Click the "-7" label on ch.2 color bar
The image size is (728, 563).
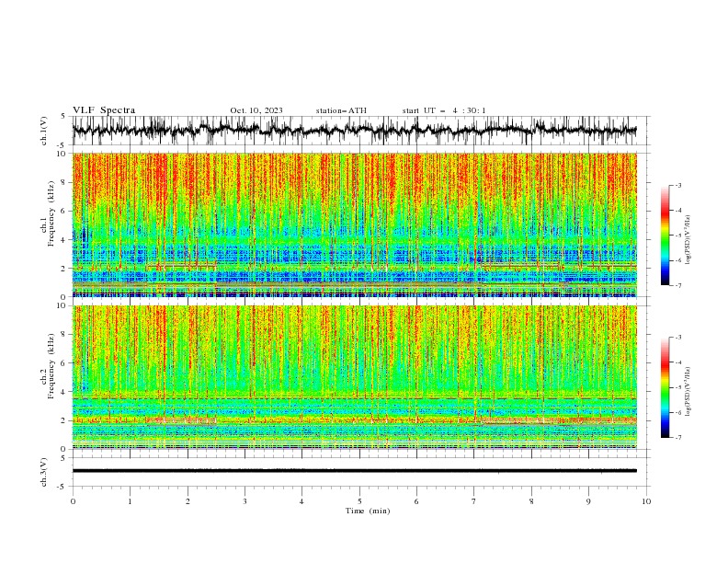(678, 438)
